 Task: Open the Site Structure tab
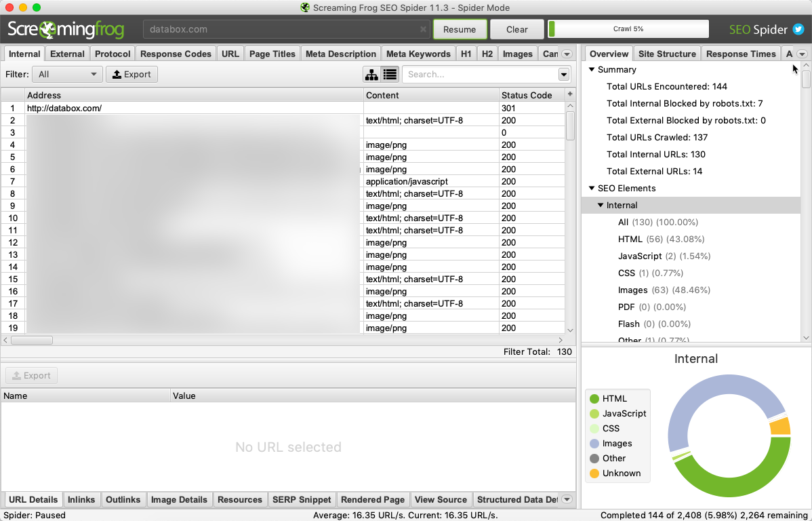(x=667, y=54)
